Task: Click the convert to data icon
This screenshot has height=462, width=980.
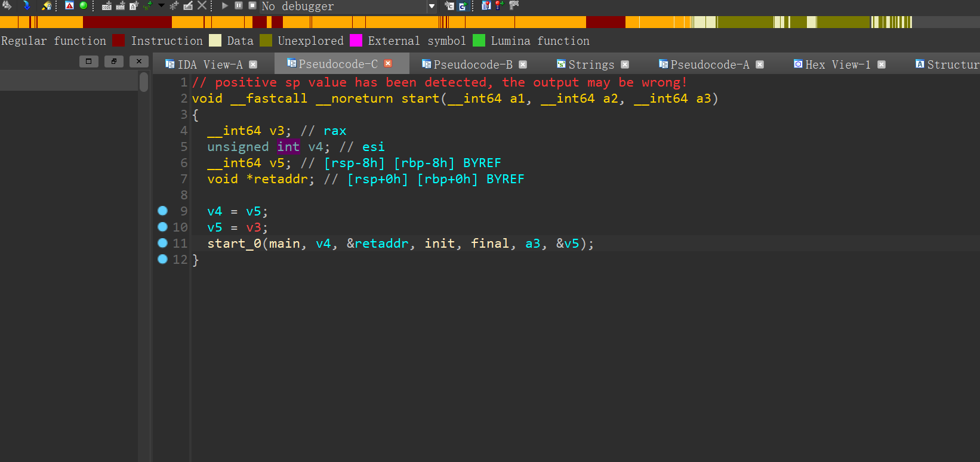Action: click(x=120, y=6)
